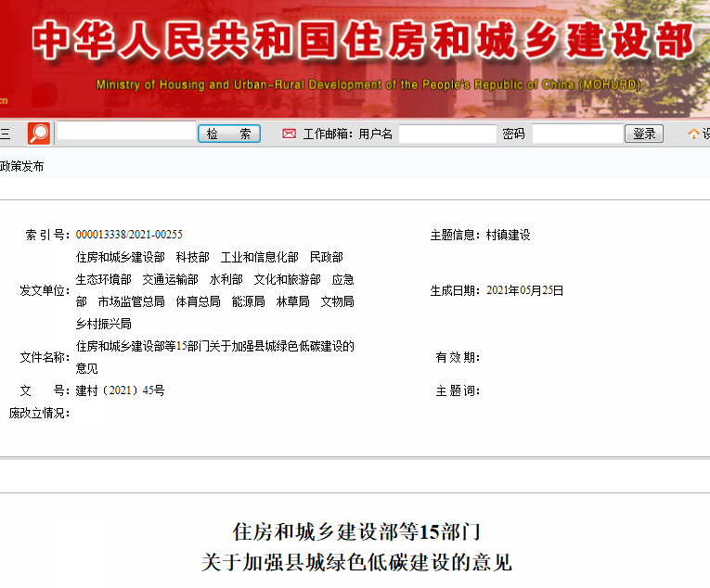Click the 工作邮箱 label
The height and width of the screenshot is (588, 710).
tap(328, 134)
